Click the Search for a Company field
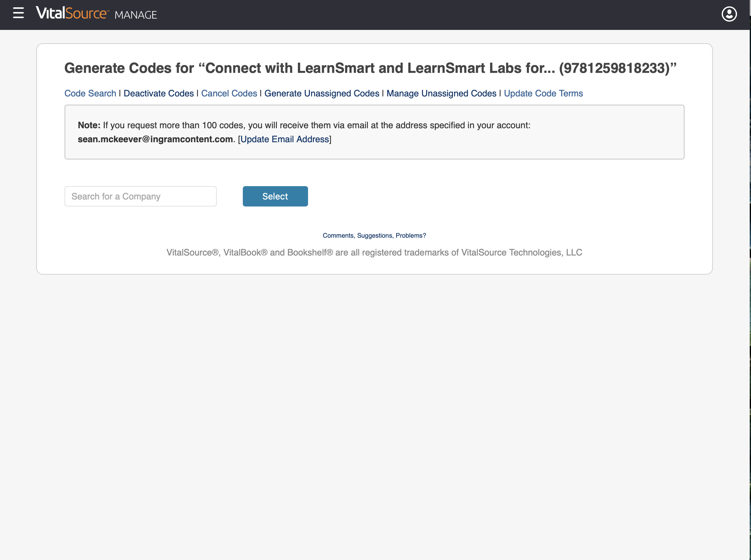Image resolution: width=751 pixels, height=560 pixels. tap(140, 196)
